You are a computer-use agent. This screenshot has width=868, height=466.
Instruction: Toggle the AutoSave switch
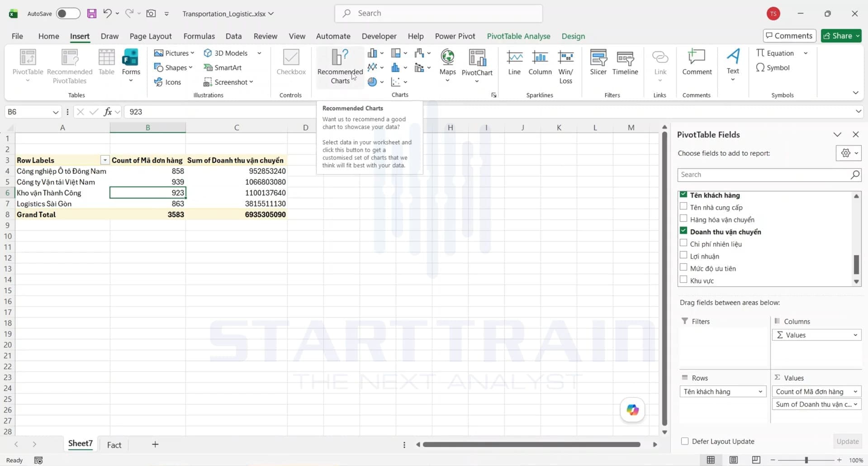click(x=68, y=14)
